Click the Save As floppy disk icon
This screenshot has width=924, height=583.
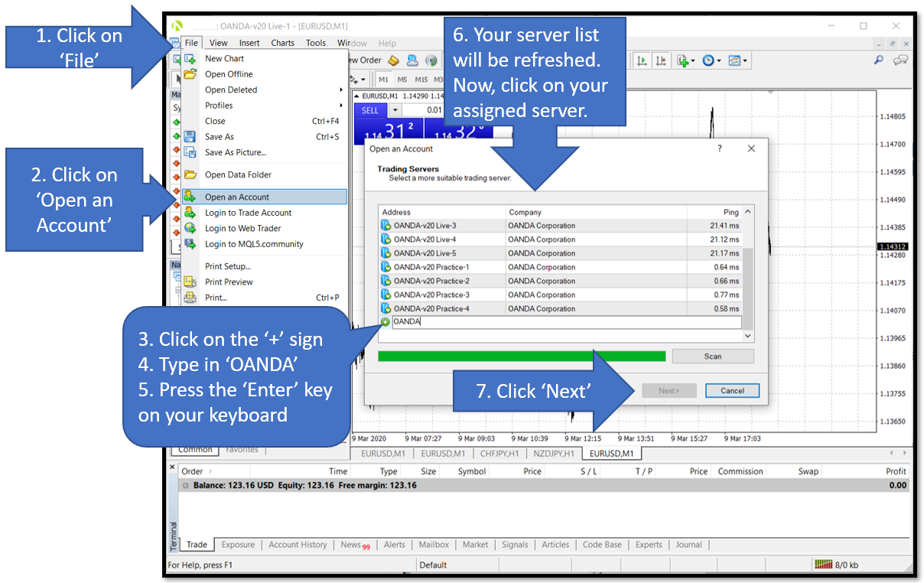click(190, 137)
